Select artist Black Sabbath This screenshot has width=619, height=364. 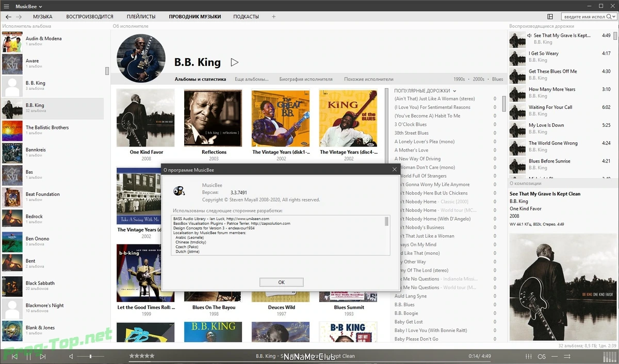coord(53,286)
